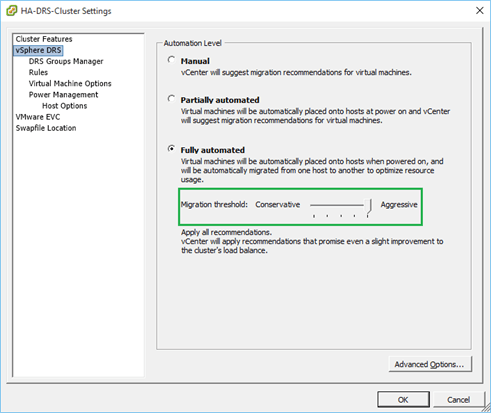Open DRS Groups Manager
Image resolution: width=491 pixels, height=413 pixels.
[x=66, y=61]
